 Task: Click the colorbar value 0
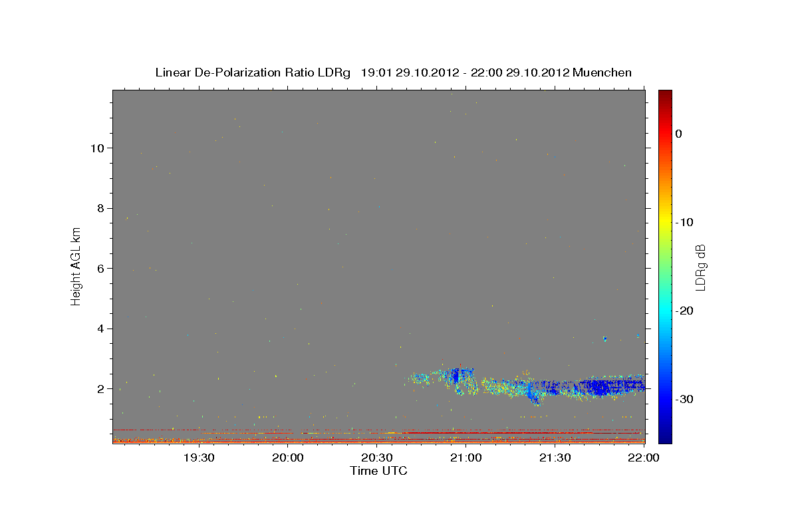[679, 134]
